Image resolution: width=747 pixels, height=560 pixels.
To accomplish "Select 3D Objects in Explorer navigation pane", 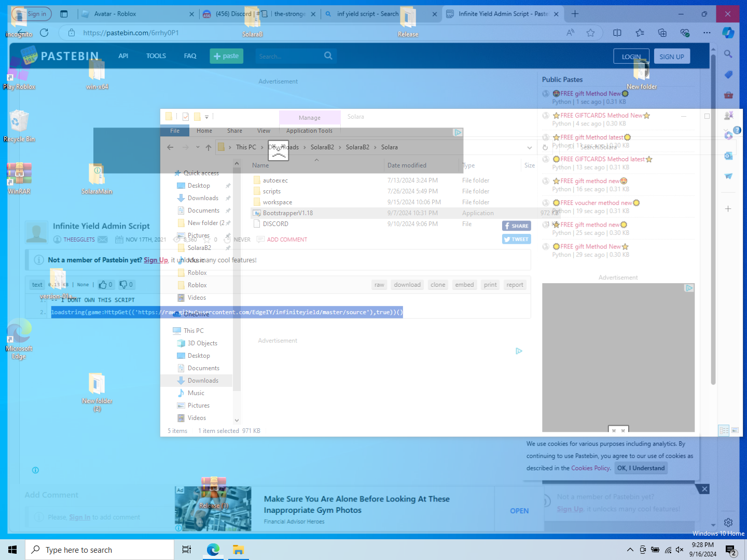I will point(202,343).
